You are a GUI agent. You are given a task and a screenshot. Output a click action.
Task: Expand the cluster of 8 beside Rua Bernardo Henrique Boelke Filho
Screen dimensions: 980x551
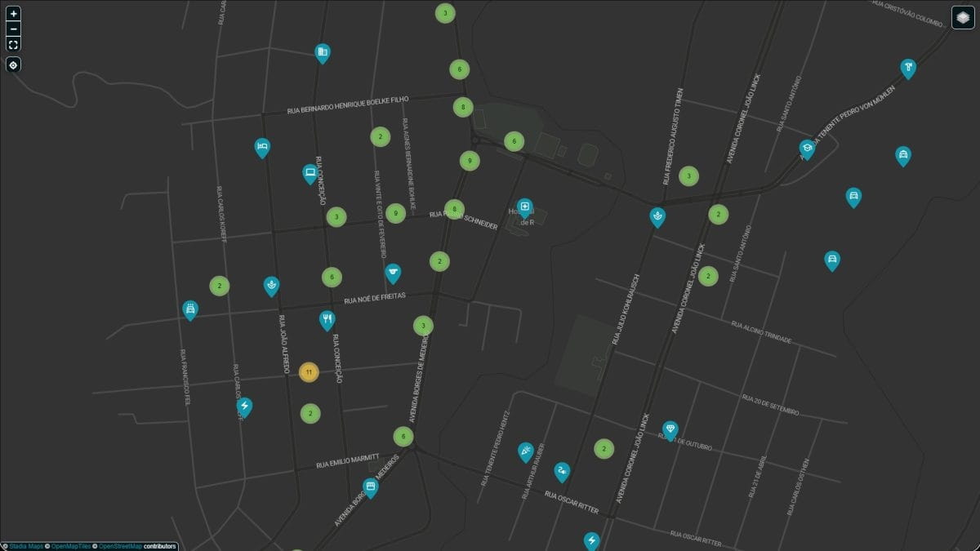[463, 107]
